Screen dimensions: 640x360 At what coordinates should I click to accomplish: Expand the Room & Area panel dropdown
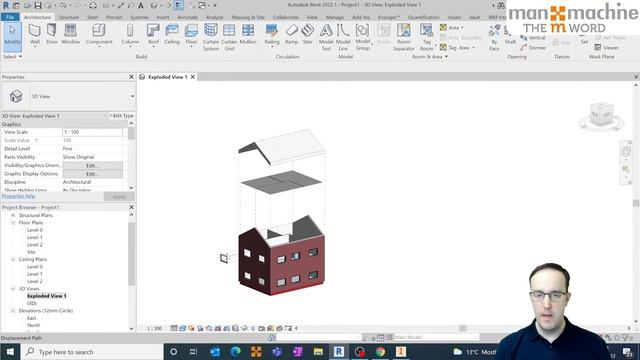click(x=430, y=57)
